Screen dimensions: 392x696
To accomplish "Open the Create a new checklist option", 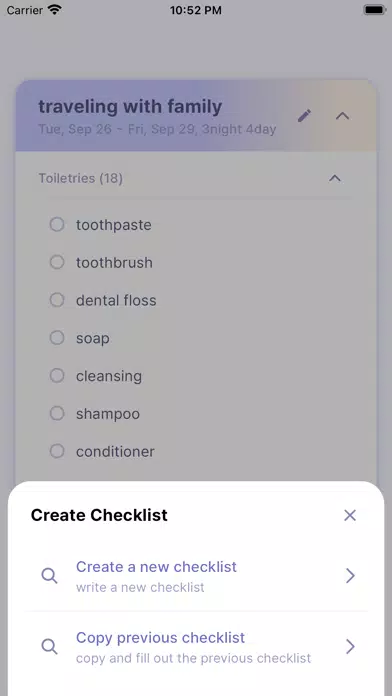I will (x=196, y=576).
